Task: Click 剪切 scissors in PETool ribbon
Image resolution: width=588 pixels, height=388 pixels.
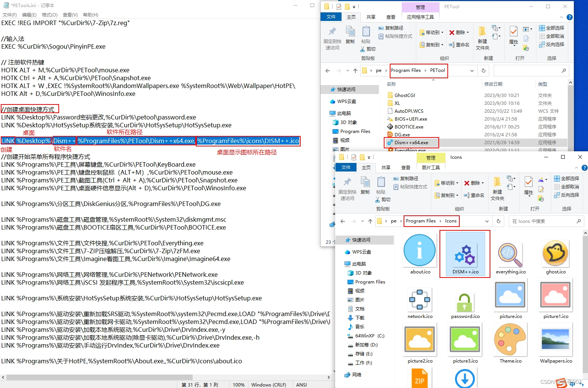Action: click(368, 49)
